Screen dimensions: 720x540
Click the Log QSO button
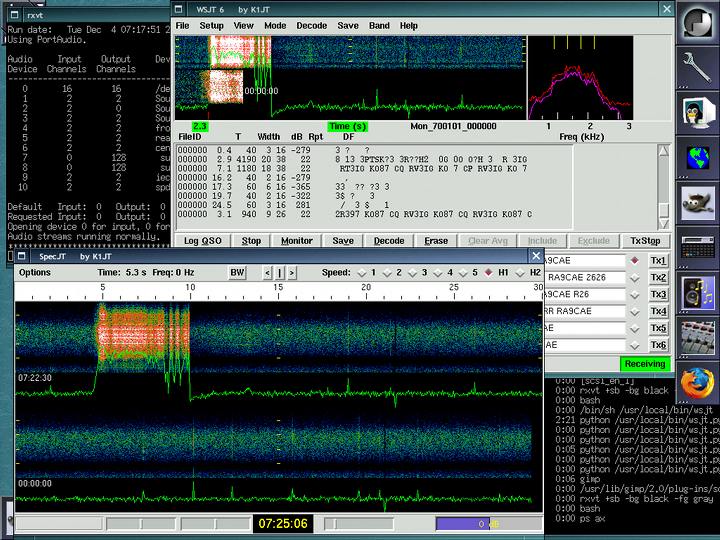202,241
